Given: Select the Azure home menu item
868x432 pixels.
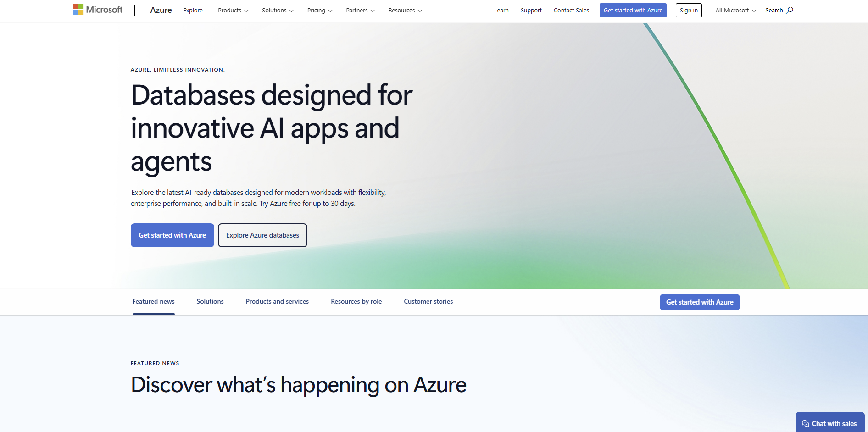Looking at the screenshot, I should [161, 10].
